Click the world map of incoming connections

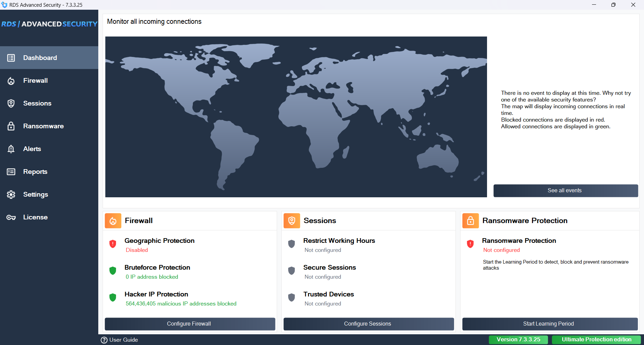296,117
